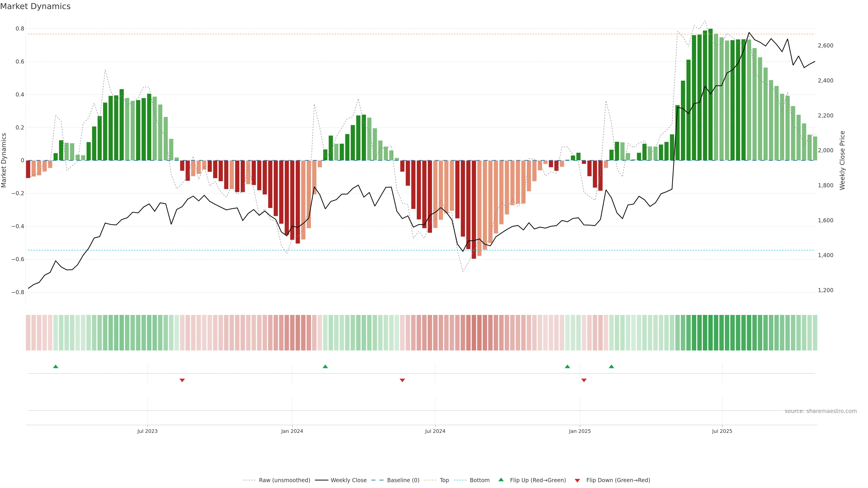Toggle the Top legend entry
This screenshot has width=868, height=488.
tap(444, 480)
